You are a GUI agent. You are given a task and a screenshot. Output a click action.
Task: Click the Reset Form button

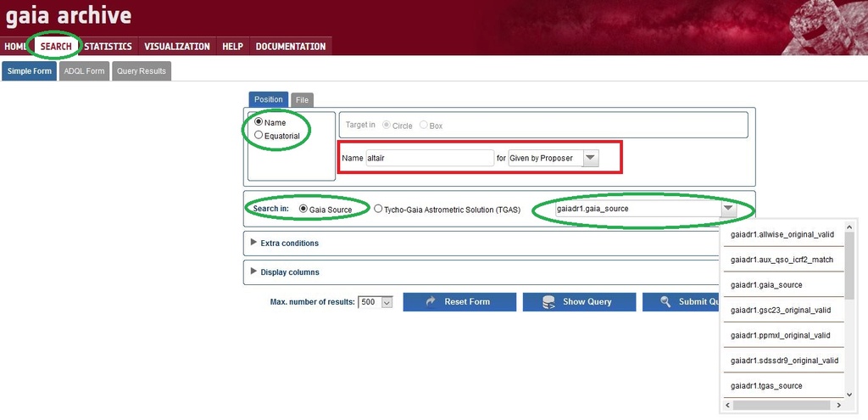(459, 302)
